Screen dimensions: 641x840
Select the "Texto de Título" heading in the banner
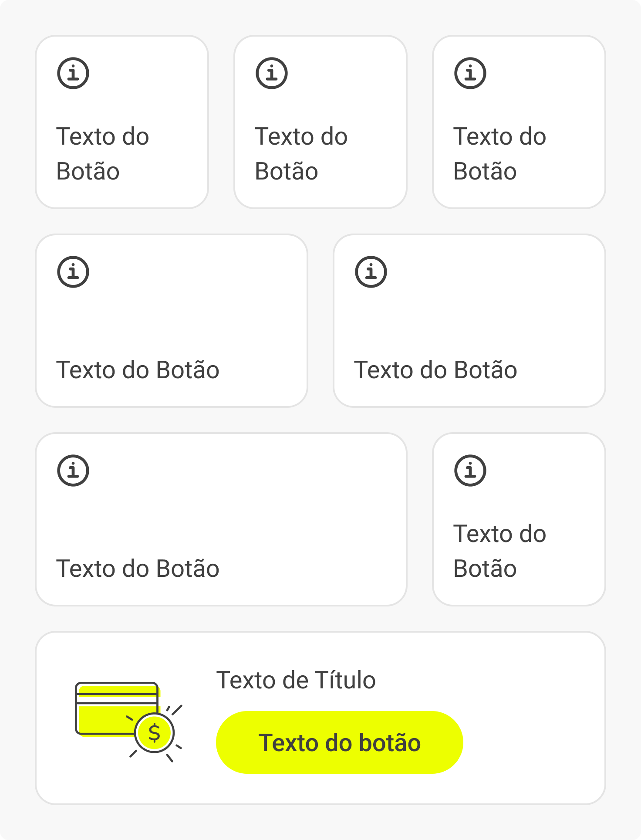[x=296, y=680]
